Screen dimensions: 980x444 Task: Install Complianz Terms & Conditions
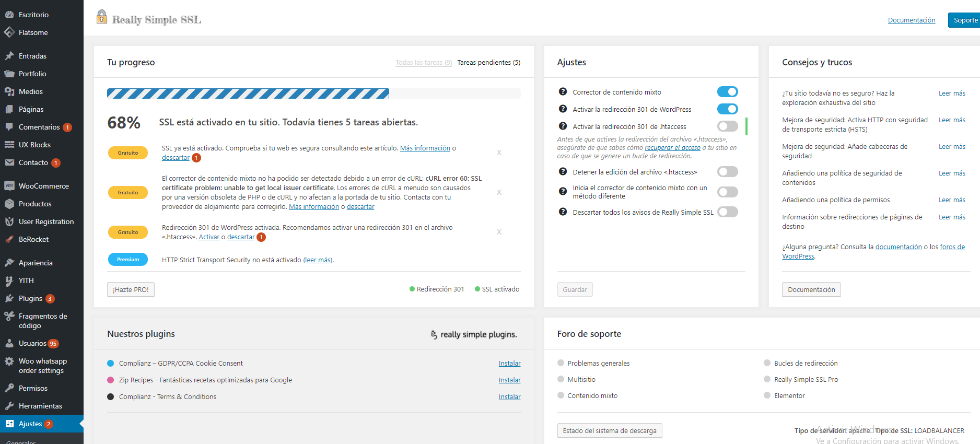click(x=509, y=396)
